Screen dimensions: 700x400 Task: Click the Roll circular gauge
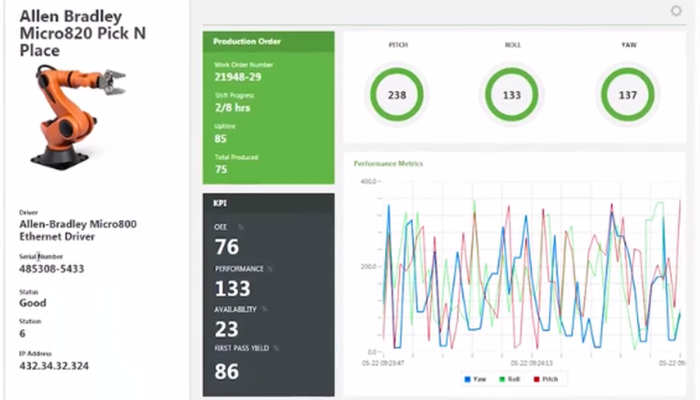[x=512, y=96]
